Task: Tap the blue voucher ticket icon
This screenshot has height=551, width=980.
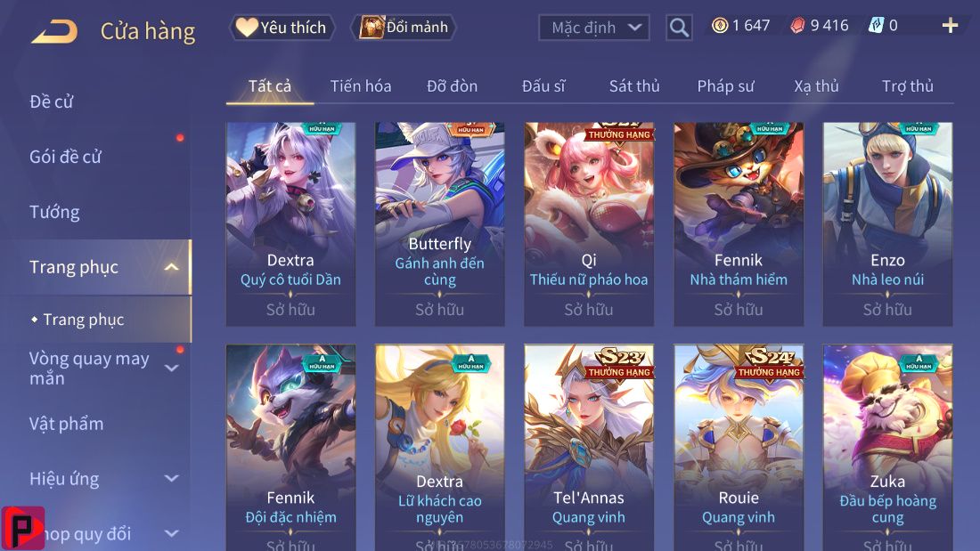Action: (877, 26)
